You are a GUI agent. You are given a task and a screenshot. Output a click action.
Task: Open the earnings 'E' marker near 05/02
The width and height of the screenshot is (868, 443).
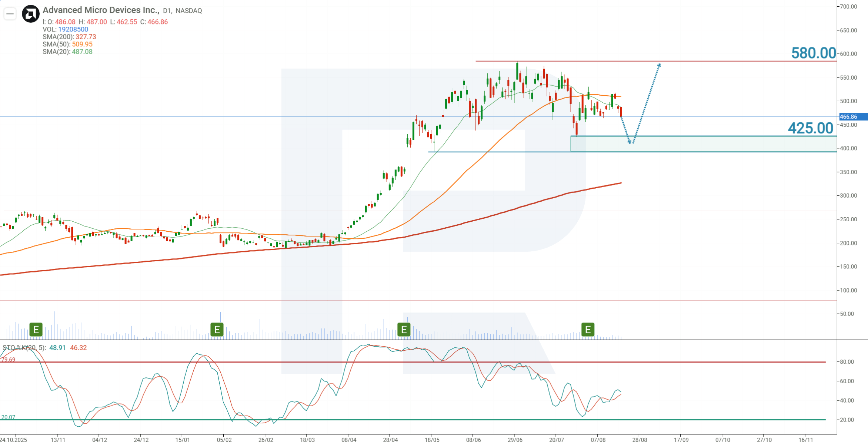click(x=217, y=329)
